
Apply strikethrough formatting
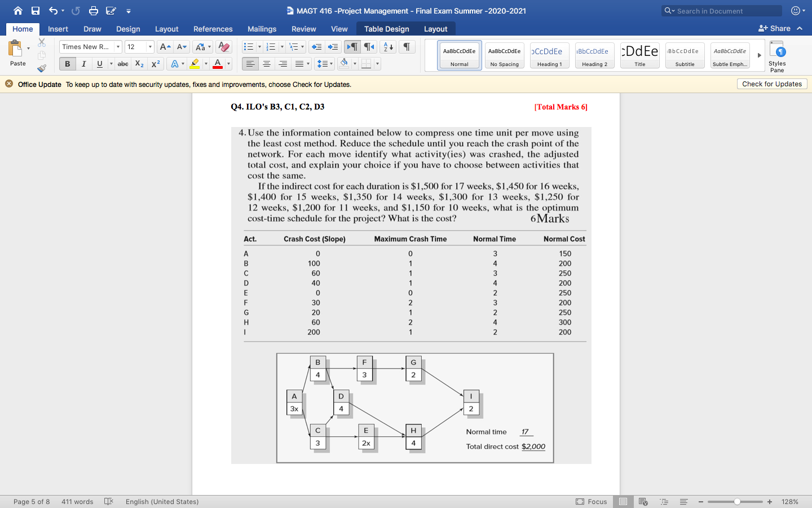tap(122, 63)
